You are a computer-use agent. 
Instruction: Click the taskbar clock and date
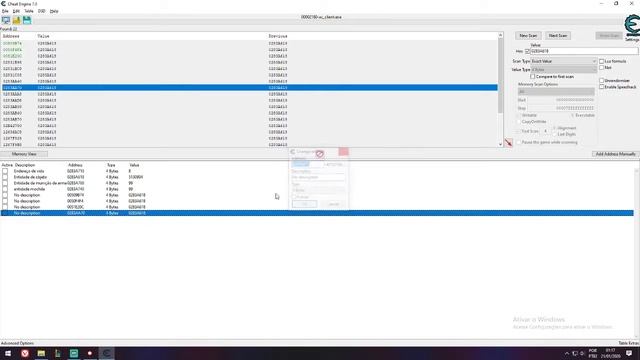610,353
